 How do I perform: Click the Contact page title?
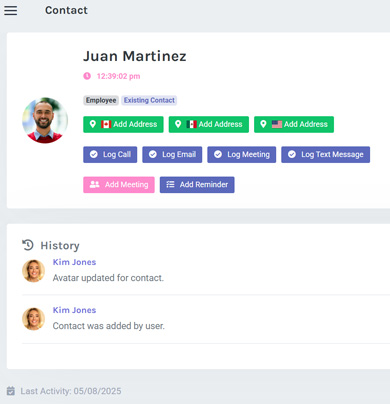tap(66, 10)
